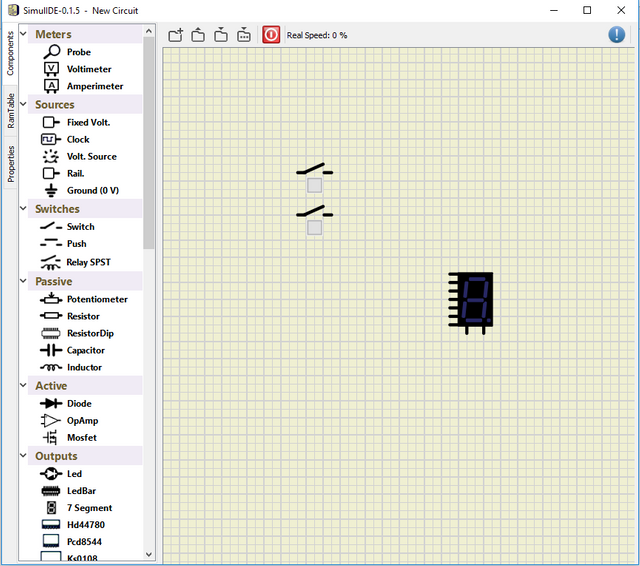This screenshot has height=566, width=640.
Task: Maximize the SimulIDE window
Action: (587, 10)
